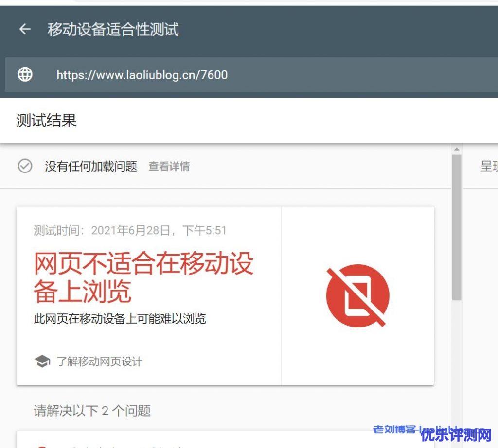Image resolution: width=498 pixels, height=448 pixels.
Task: Click the globe icon beside the URL
Action: [25, 74]
